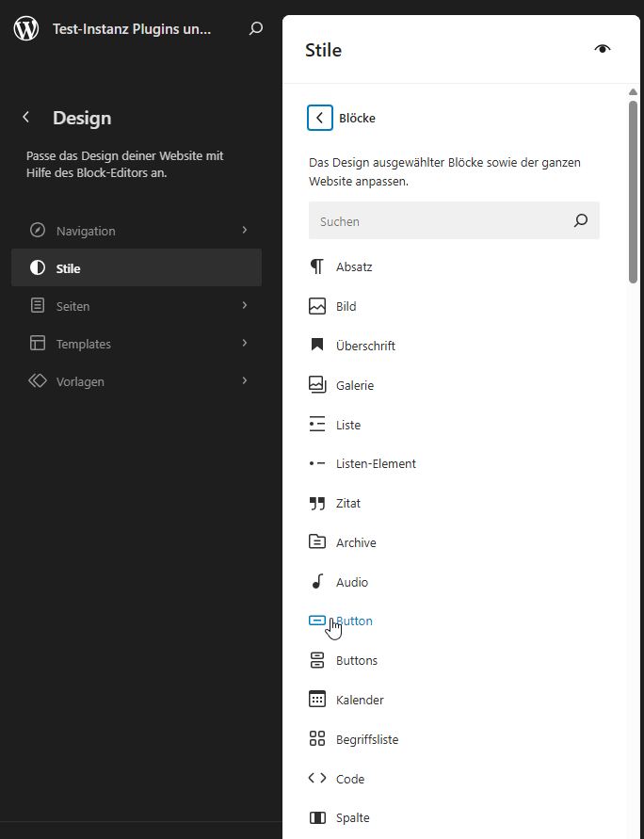
Task: Click the WordPress logo icon
Action: coord(25,28)
